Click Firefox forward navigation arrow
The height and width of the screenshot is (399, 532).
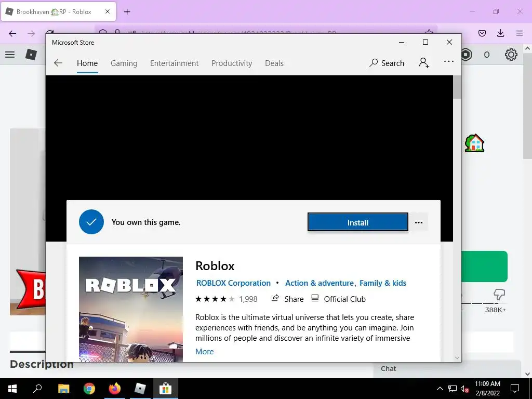click(31, 33)
